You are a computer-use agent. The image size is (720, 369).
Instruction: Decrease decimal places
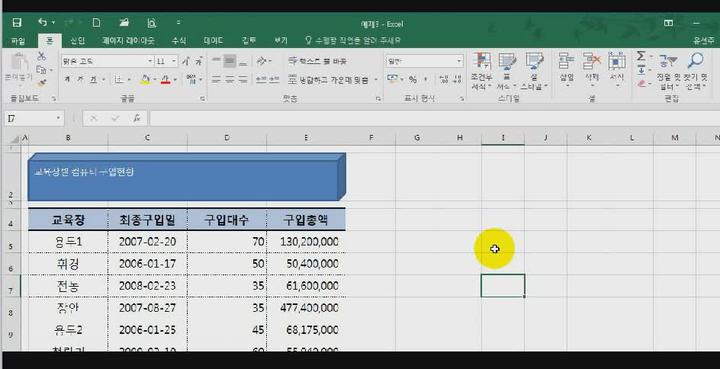(x=457, y=80)
